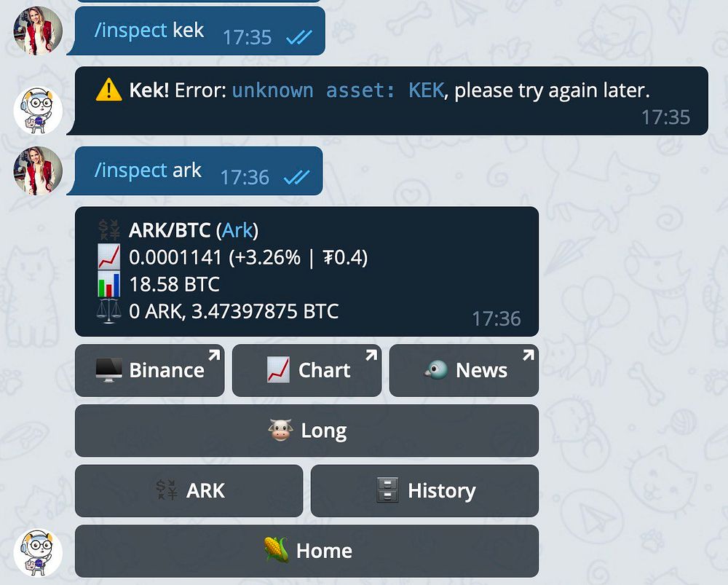Click the currency exchange icon beside ARK/BTC
728x585 pixels.
point(108,230)
